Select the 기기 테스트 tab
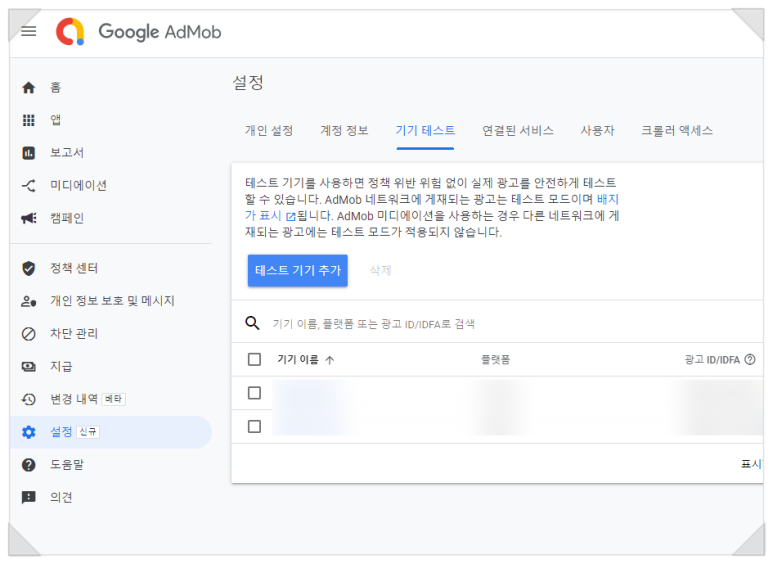The height and width of the screenshot is (564, 773). coord(425,131)
